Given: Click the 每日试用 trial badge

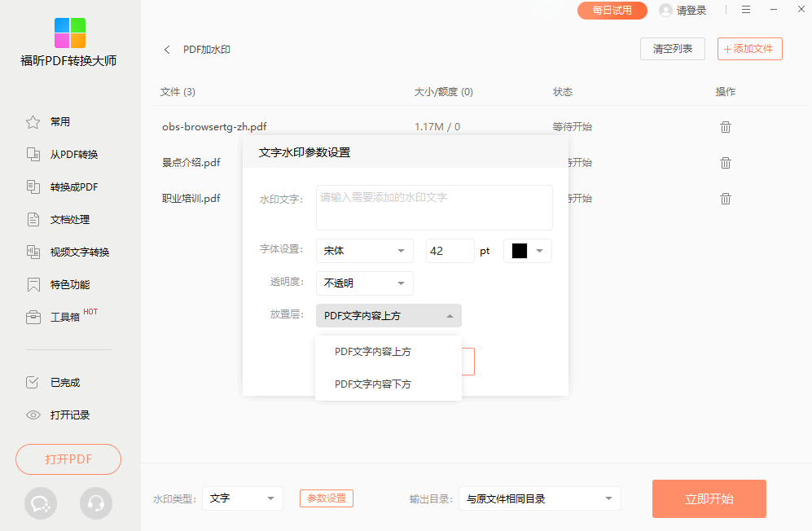Looking at the screenshot, I should 612,11.
